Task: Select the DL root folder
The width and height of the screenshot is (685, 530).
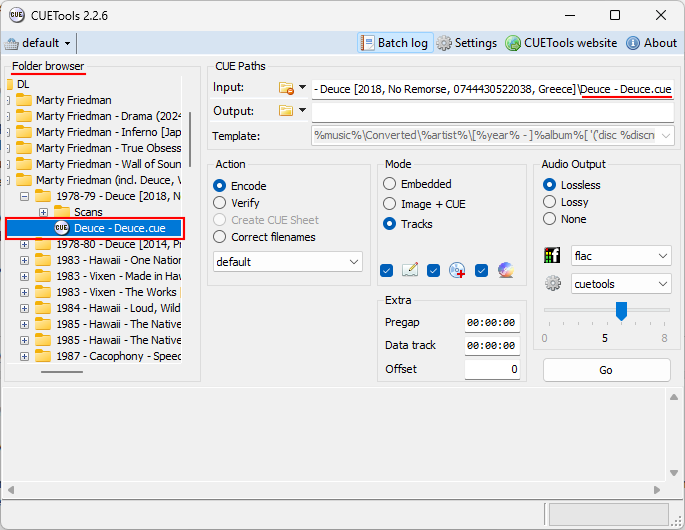Action: tap(23, 84)
